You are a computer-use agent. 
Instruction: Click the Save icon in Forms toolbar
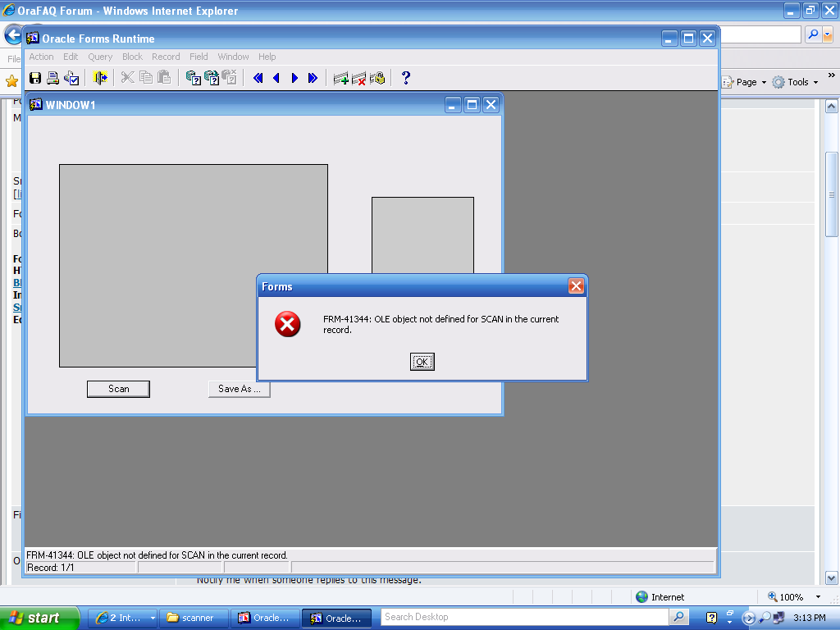click(35, 78)
